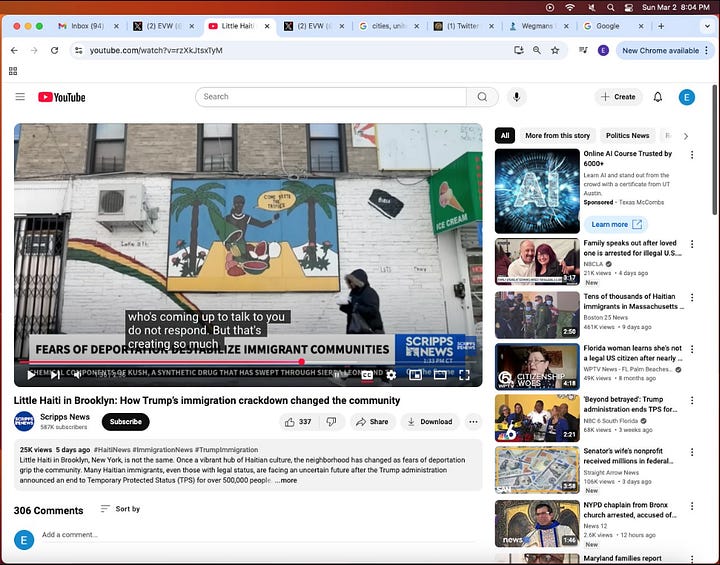
Task: Enter fullscreen mode
Action: coord(464,375)
